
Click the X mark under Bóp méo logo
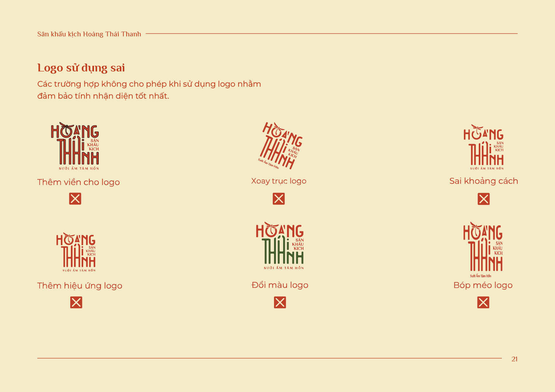[x=483, y=303]
